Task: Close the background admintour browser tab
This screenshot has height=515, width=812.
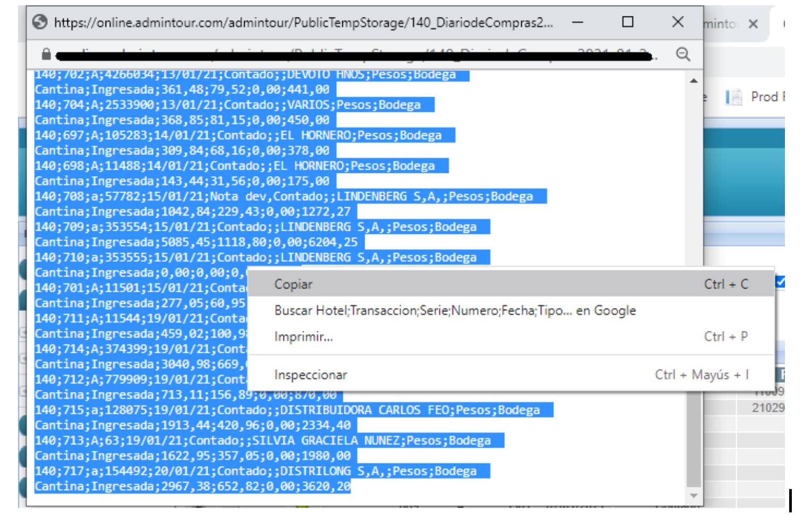Action: coord(753,24)
